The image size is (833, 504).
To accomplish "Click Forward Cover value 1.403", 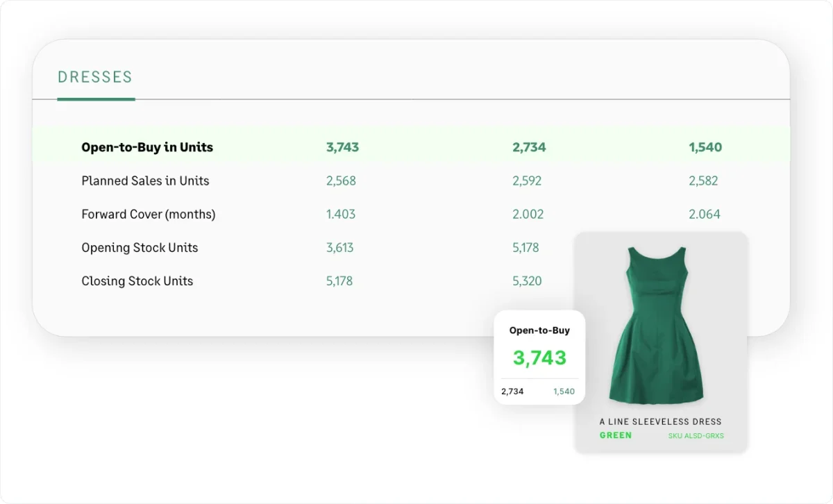I will pyautogui.click(x=341, y=214).
